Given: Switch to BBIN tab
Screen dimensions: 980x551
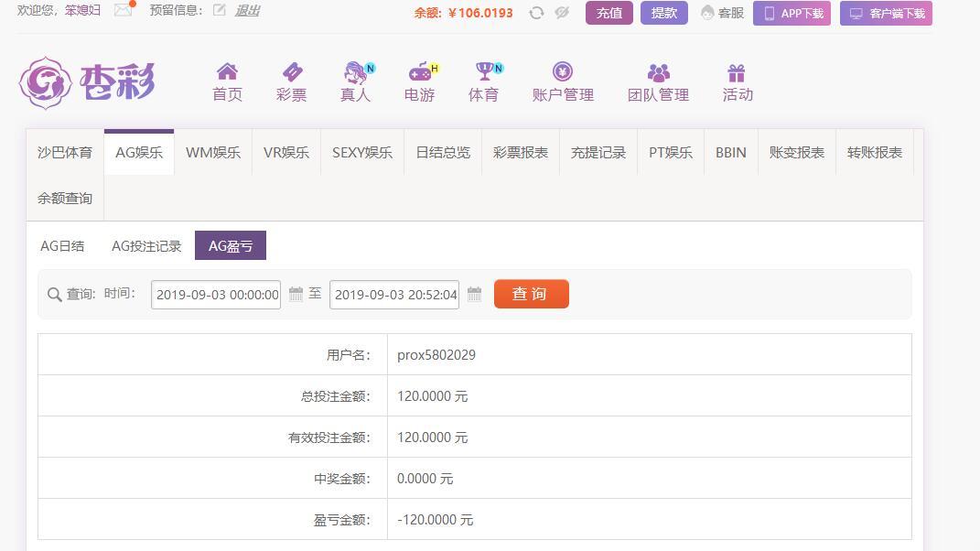Looking at the screenshot, I should [730, 153].
